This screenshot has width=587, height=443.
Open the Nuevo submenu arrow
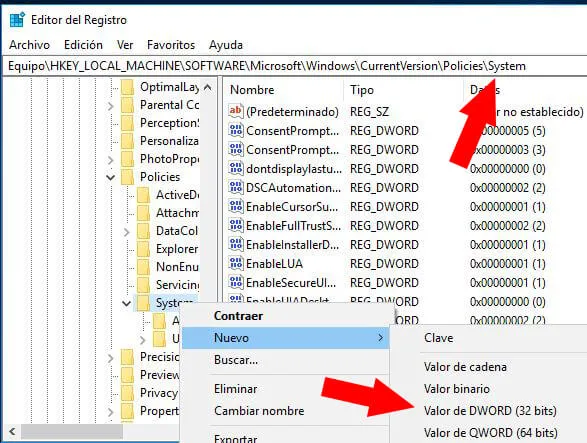click(380, 338)
